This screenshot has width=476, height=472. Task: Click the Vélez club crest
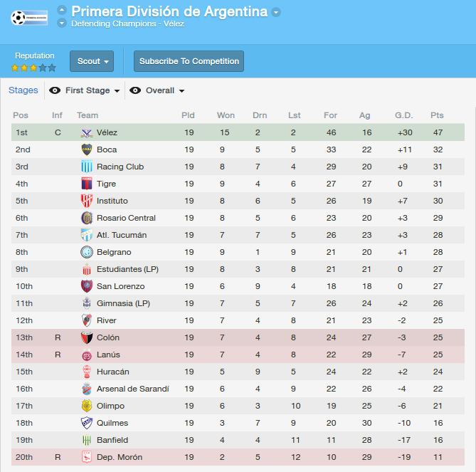click(87, 132)
